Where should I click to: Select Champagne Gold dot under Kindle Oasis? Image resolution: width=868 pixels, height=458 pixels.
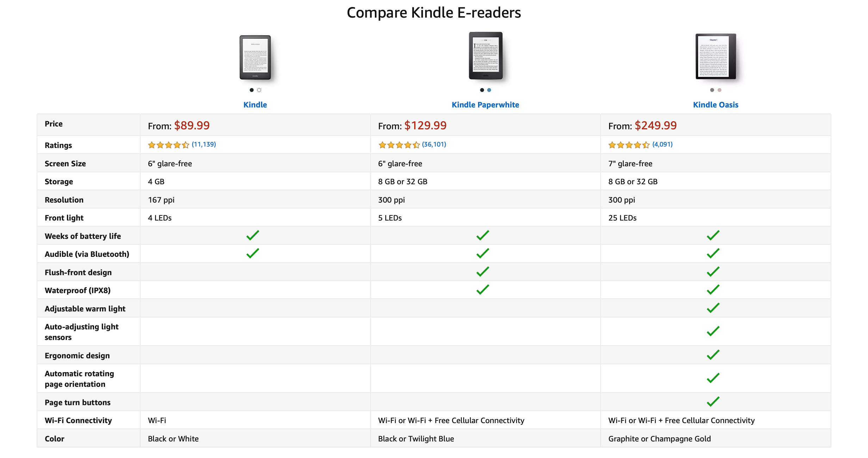coord(719,90)
